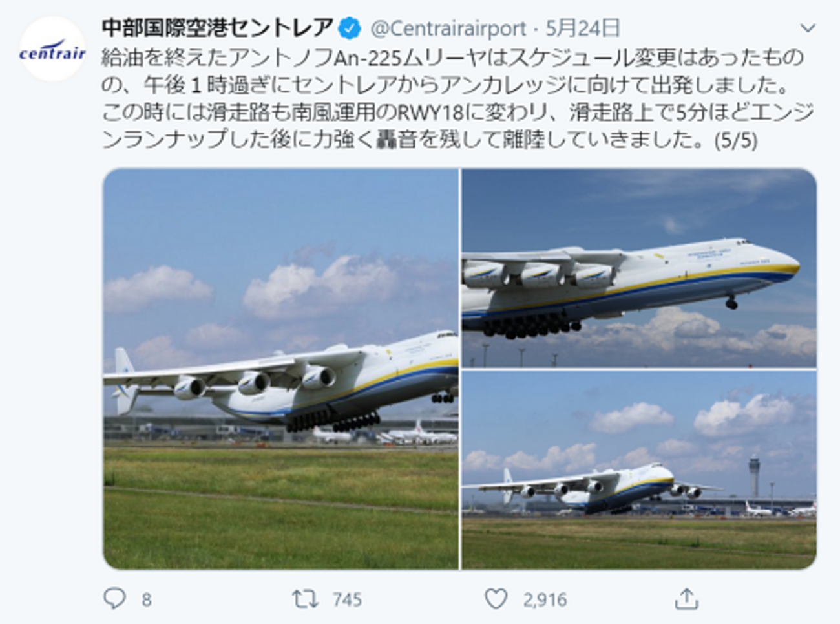Click the like count 2,916
The height and width of the screenshot is (624, 840).
point(545,600)
